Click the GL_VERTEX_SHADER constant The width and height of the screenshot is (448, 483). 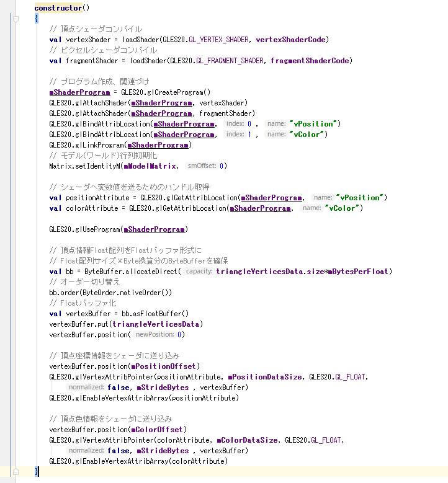[x=218, y=40]
